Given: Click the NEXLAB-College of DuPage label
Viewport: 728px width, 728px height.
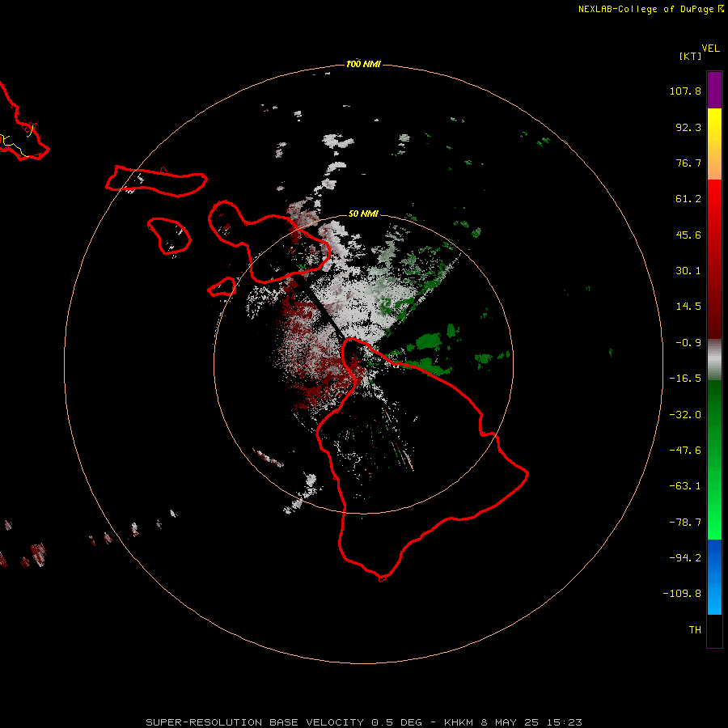Looking at the screenshot, I should point(650,9).
